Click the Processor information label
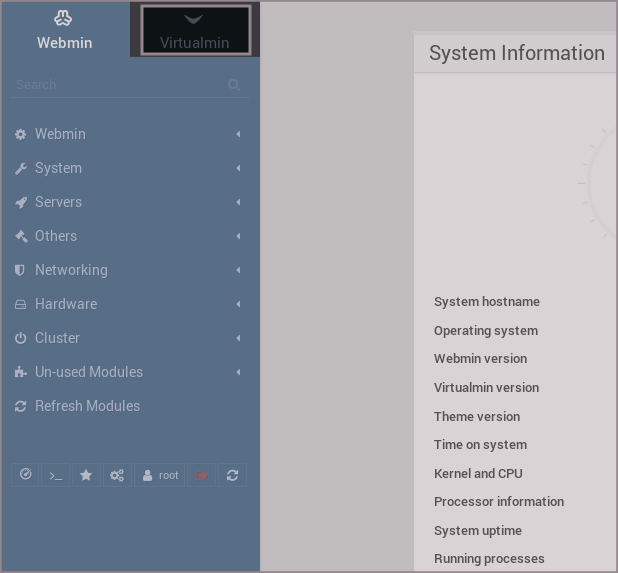Image resolution: width=618 pixels, height=573 pixels. [499, 502]
